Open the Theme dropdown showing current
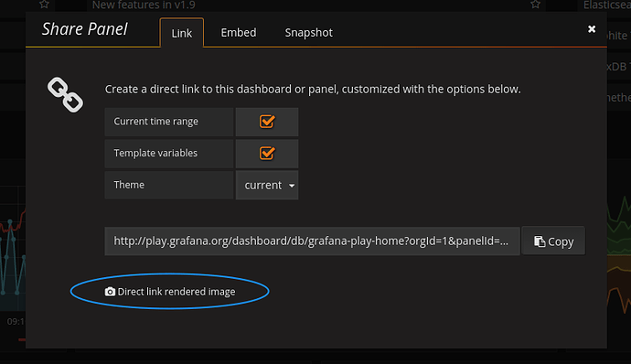 pos(267,186)
